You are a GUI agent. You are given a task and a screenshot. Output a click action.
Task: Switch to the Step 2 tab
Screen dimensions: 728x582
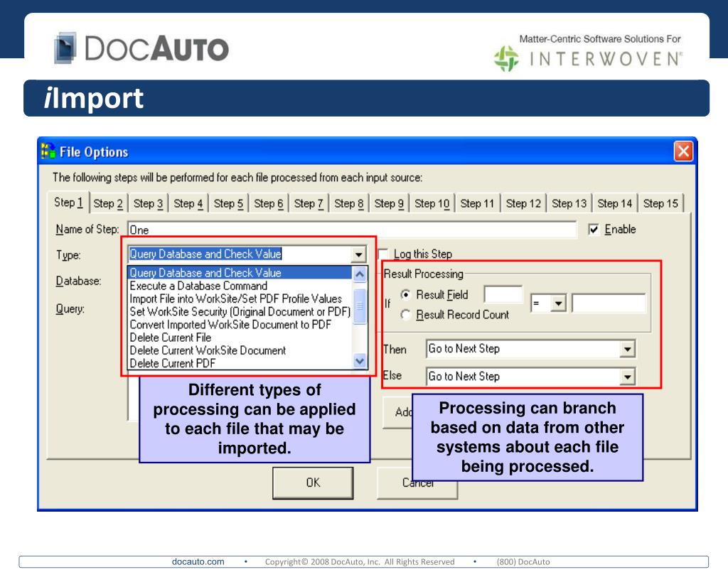108,203
